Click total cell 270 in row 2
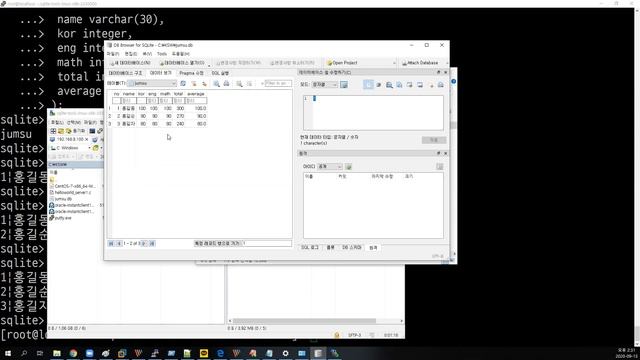Image resolution: width=640 pixels, height=360 pixels. [179, 116]
